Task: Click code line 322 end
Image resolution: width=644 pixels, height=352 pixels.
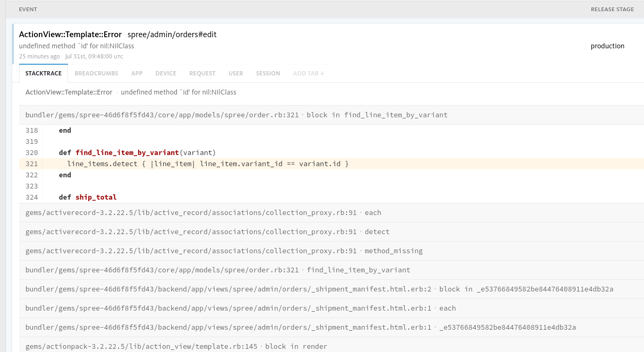Action: coord(332,175)
